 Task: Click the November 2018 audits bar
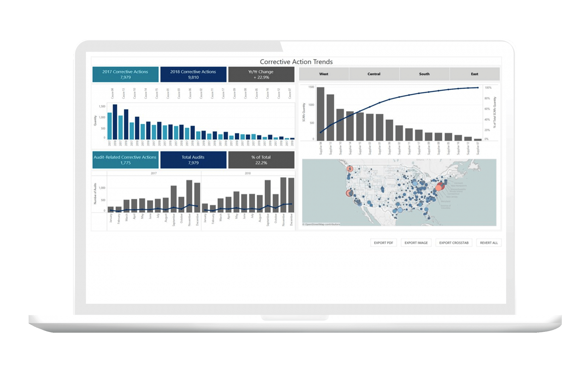283,195
